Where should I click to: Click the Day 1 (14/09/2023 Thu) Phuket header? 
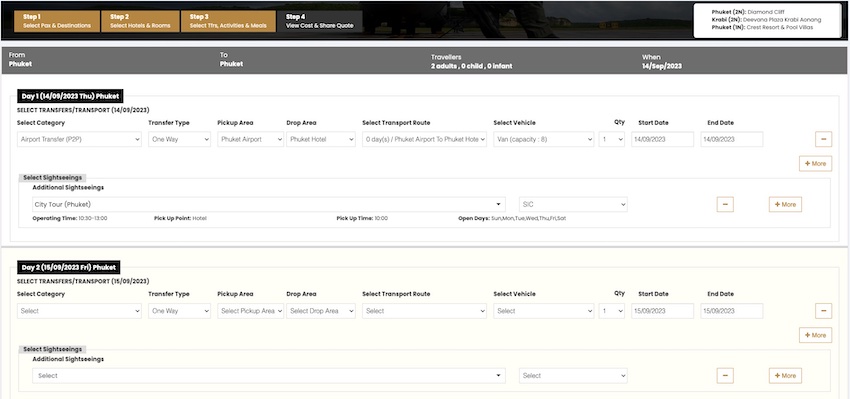[70, 96]
